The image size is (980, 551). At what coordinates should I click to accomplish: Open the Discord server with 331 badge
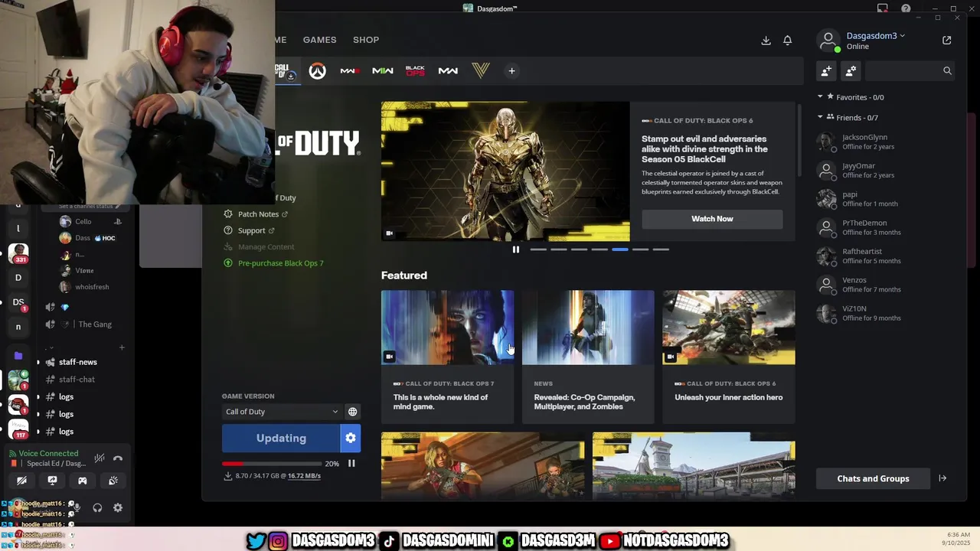tap(18, 253)
